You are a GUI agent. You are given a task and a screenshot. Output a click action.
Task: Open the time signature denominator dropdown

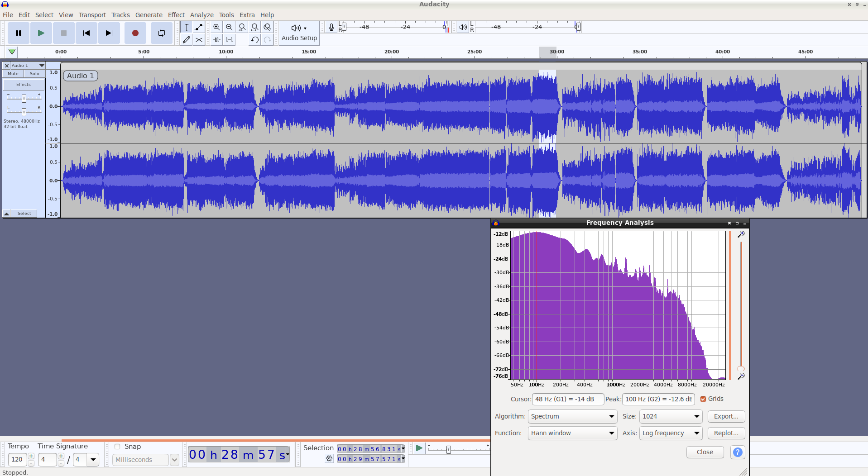click(x=93, y=460)
